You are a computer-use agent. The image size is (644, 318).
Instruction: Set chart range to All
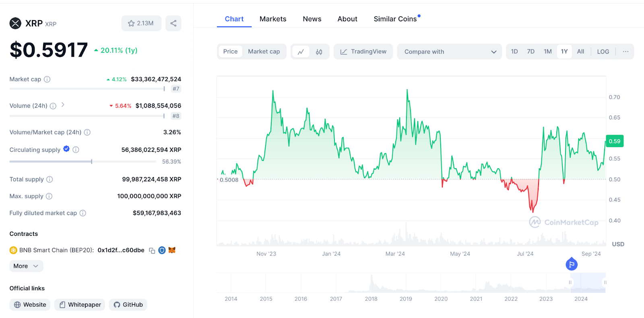pos(580,52)
